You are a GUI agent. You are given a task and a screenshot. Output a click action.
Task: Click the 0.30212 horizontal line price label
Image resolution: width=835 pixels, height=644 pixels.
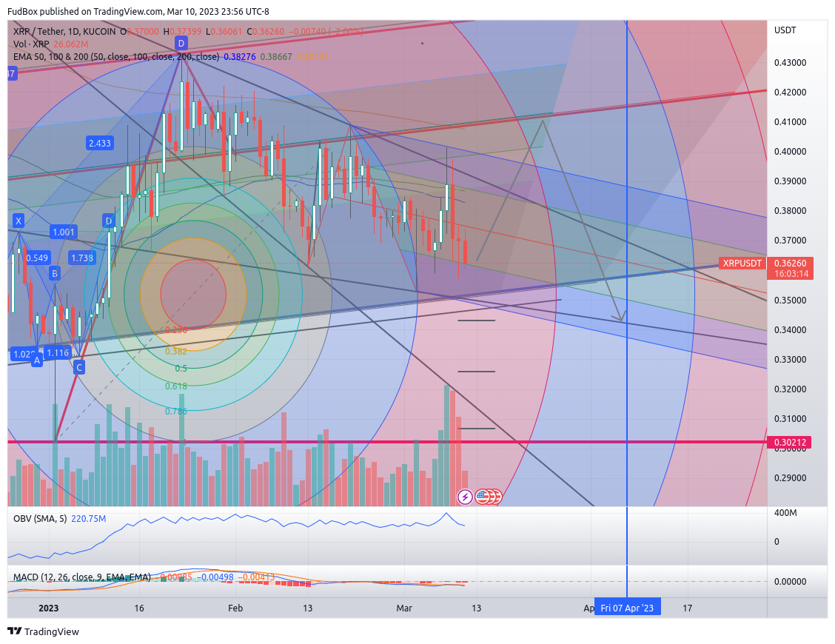click(789, 442)
